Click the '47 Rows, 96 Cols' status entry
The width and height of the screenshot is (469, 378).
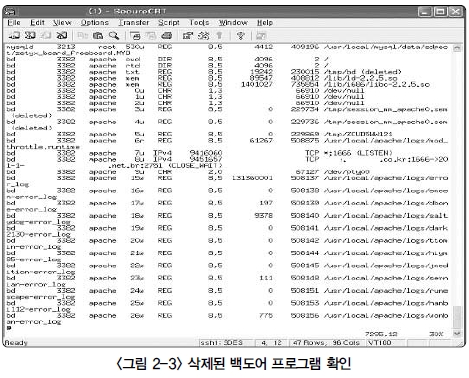(326, 342)
